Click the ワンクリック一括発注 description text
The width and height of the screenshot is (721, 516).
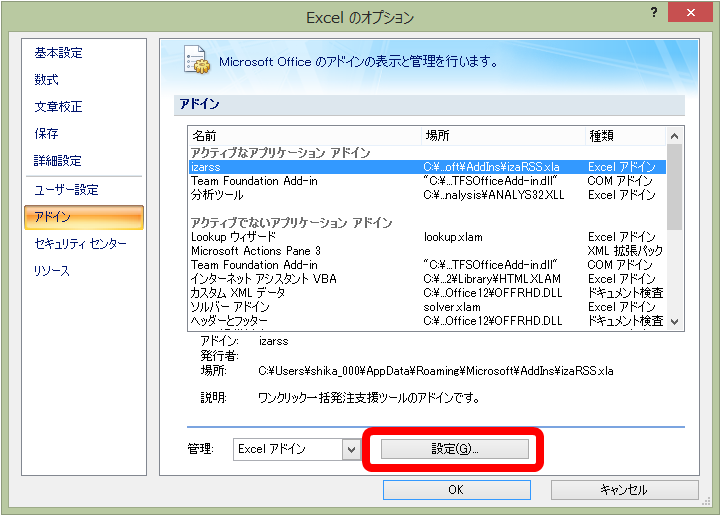point(369,398)
